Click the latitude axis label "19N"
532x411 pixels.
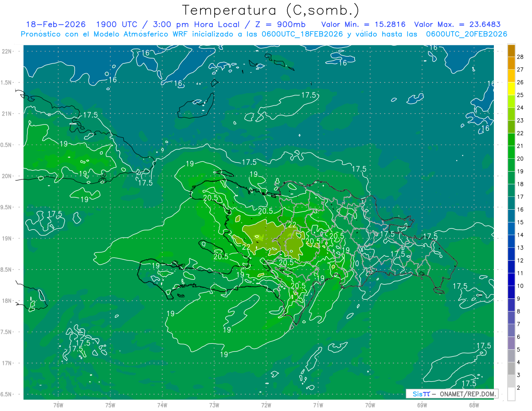tap(8, 238)
